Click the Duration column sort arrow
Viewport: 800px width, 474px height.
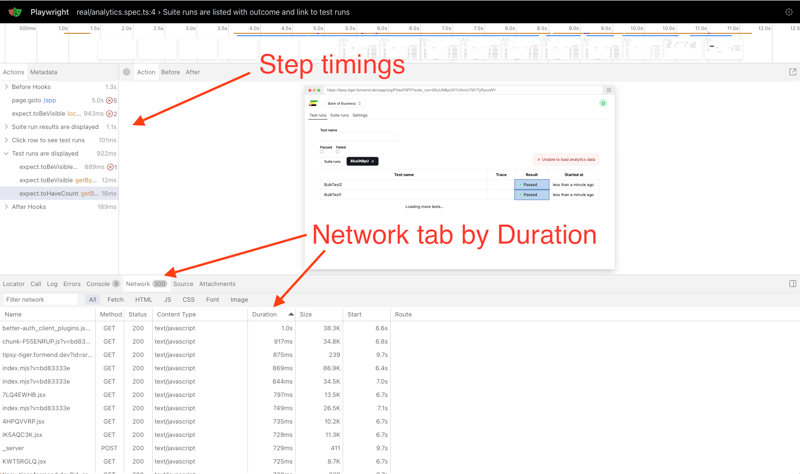click(291, 314)
